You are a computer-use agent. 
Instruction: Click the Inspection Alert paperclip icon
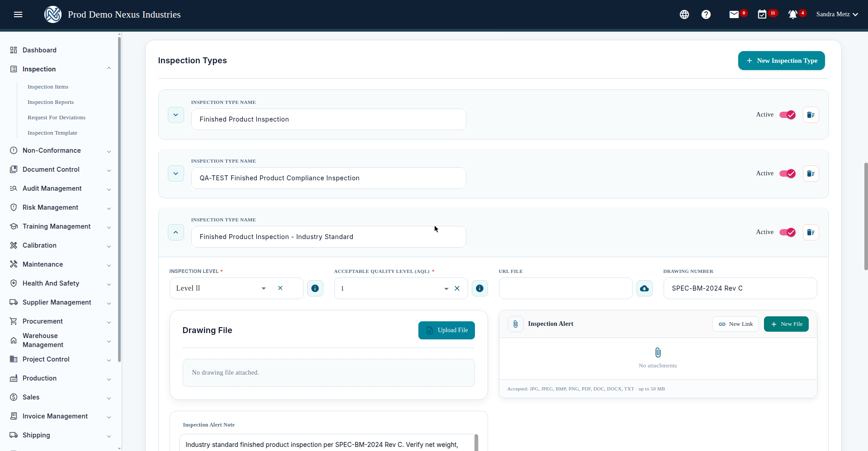point(516,324)
